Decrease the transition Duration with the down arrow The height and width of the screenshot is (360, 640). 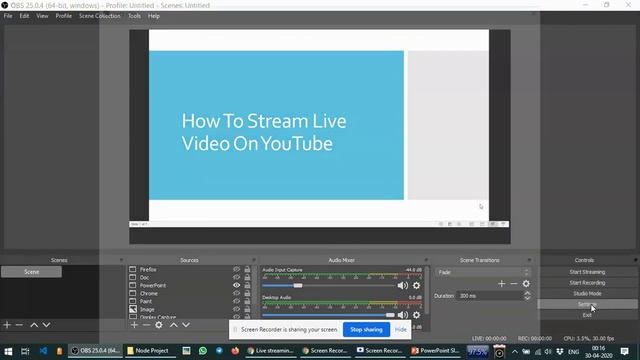click(527, 298)
